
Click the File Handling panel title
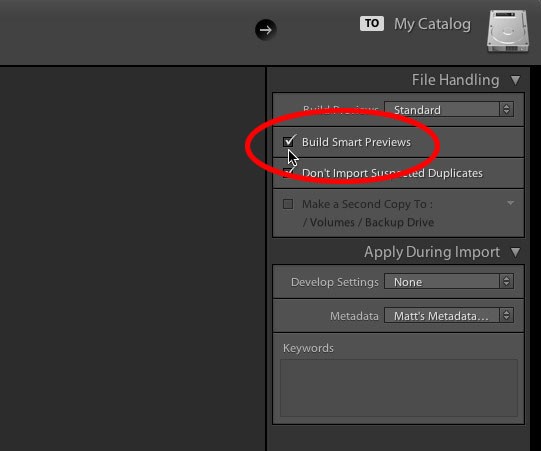click(x=455, y=80)
